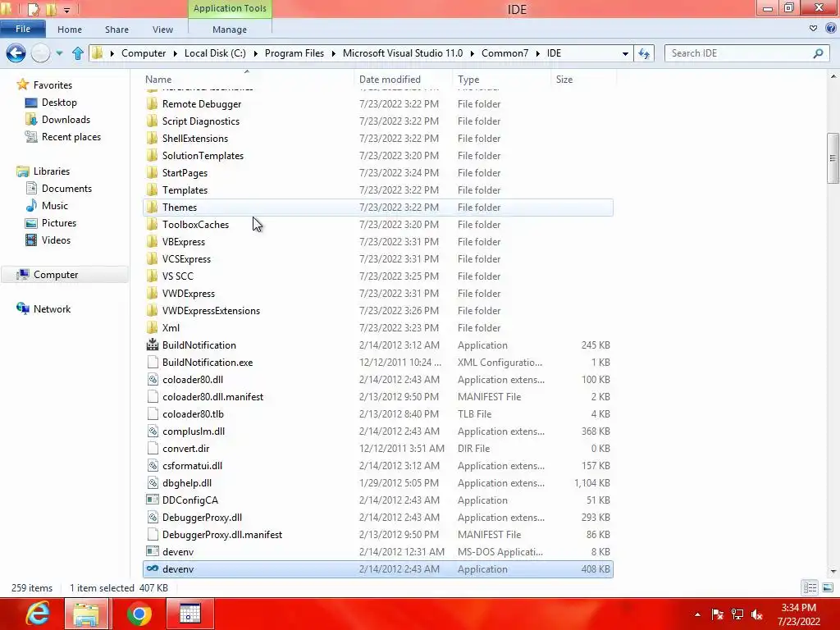Open the File menu tab
The width and height of the screenshot is (840, 630).
pyautogui.click(x=22, y=29)
